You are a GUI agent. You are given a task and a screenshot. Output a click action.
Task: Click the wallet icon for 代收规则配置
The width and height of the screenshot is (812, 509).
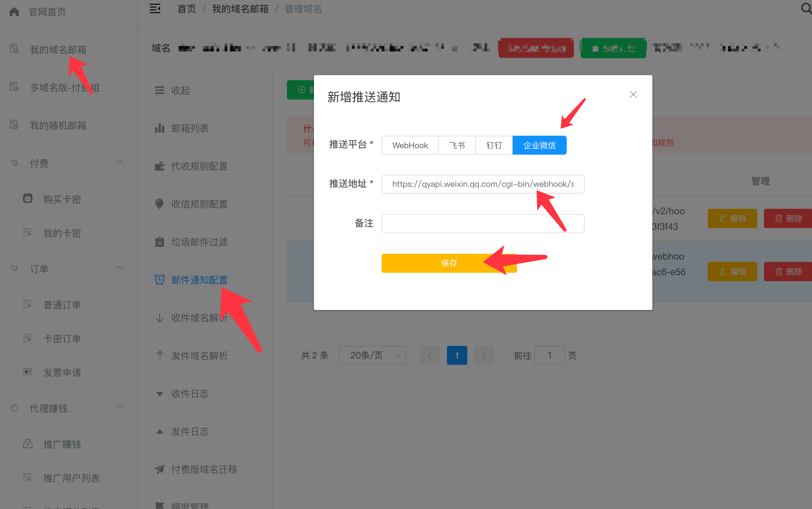pyautogui.click(x=160, y=166)
